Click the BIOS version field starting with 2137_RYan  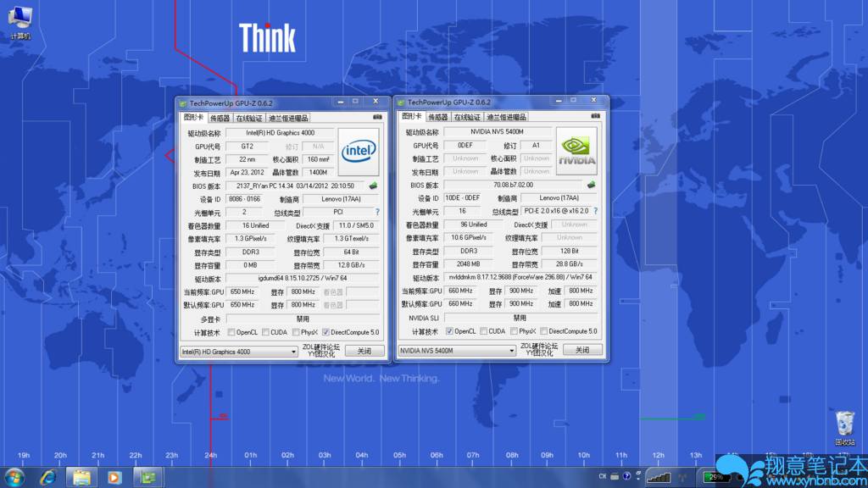295,186
